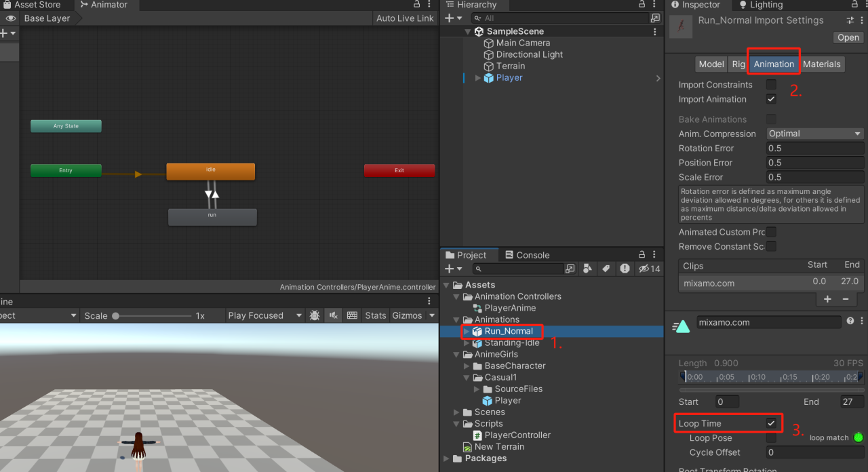
Task: Open the Rig import tab
Action: (738, 64)
